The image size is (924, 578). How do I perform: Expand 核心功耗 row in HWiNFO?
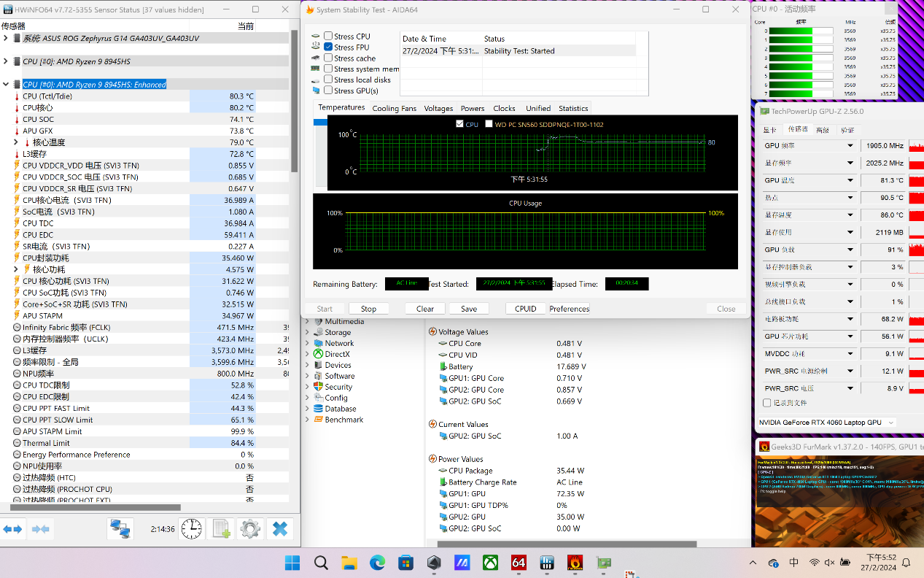tap(16, 269)
